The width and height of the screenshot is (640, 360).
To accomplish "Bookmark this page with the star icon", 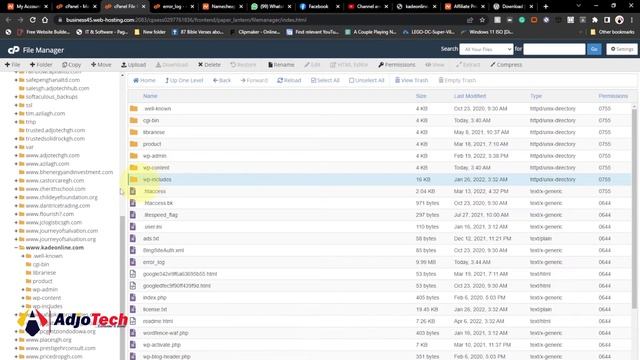I will click(482, 20).
